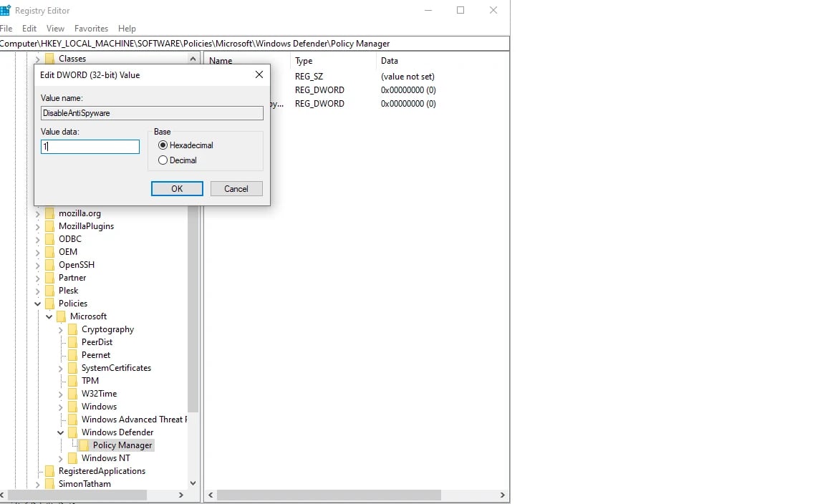Select the SystemCertificates tree item
This screenshot has height=504, width=825.
click(116, 368)
